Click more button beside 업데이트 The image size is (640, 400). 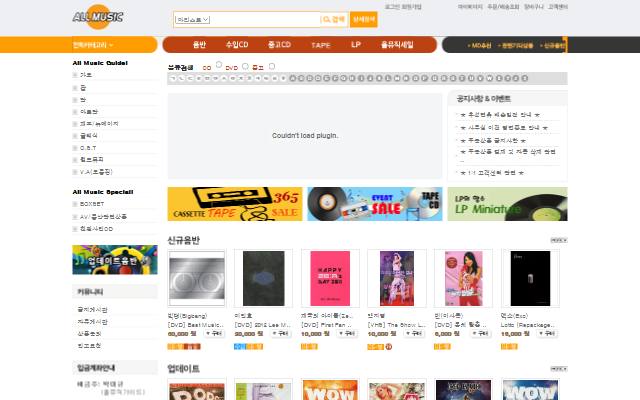pyautogui.click(x=559, y=369)
